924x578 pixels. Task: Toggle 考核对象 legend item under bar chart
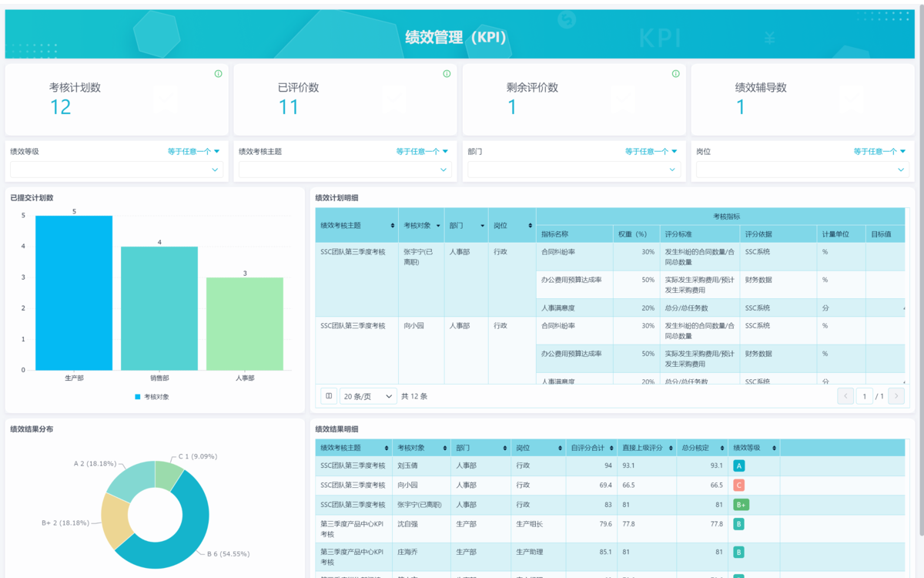152,397
